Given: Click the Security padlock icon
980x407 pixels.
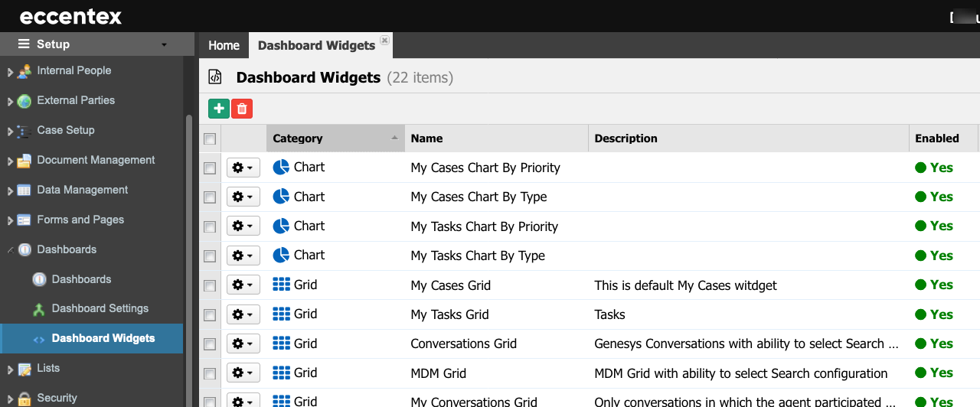Looking at the screenshot, I should tap(24, 399).
